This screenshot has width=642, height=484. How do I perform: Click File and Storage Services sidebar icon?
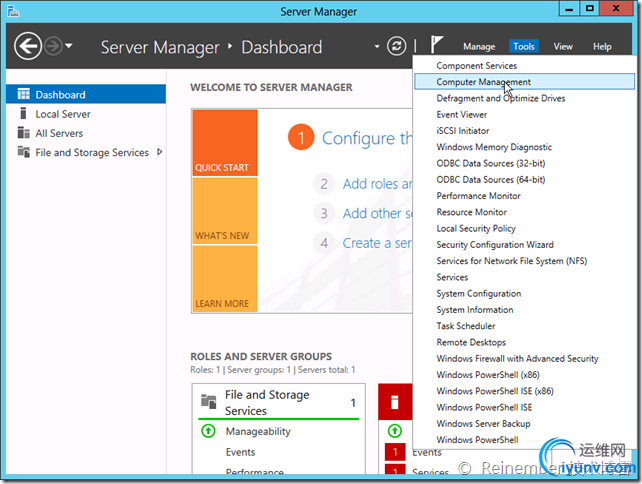tap(23, 152)
